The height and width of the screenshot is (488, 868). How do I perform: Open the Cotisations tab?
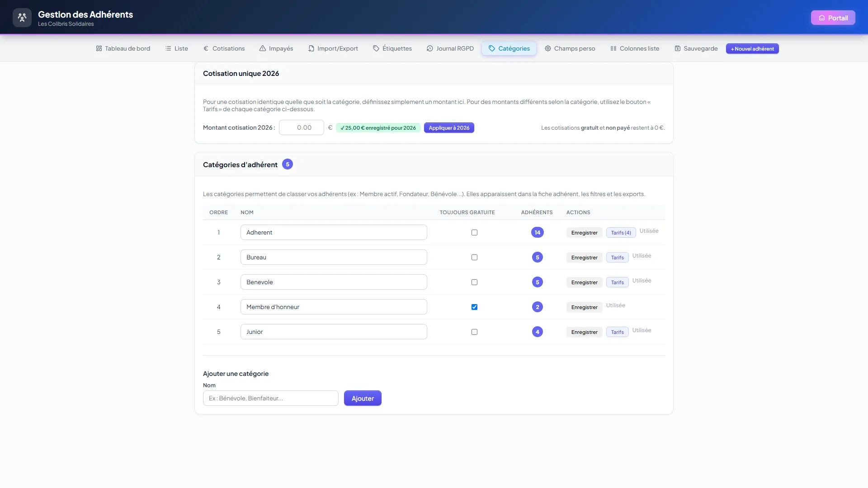(224, 48)
